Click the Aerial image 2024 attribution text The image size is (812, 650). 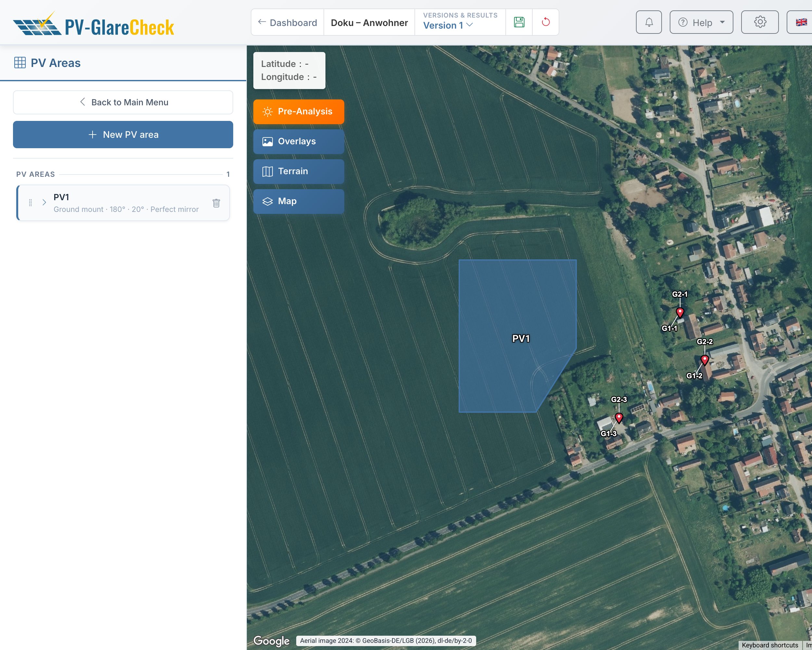point(386,640)
